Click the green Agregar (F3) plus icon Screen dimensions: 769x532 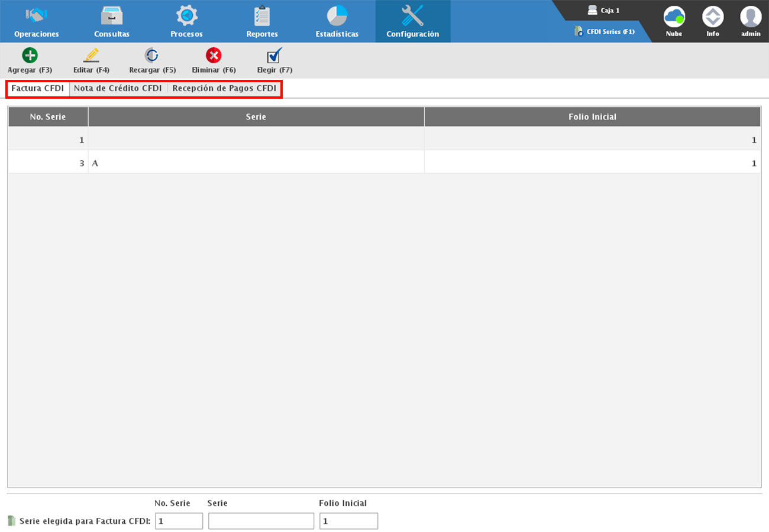pos(30,56)
